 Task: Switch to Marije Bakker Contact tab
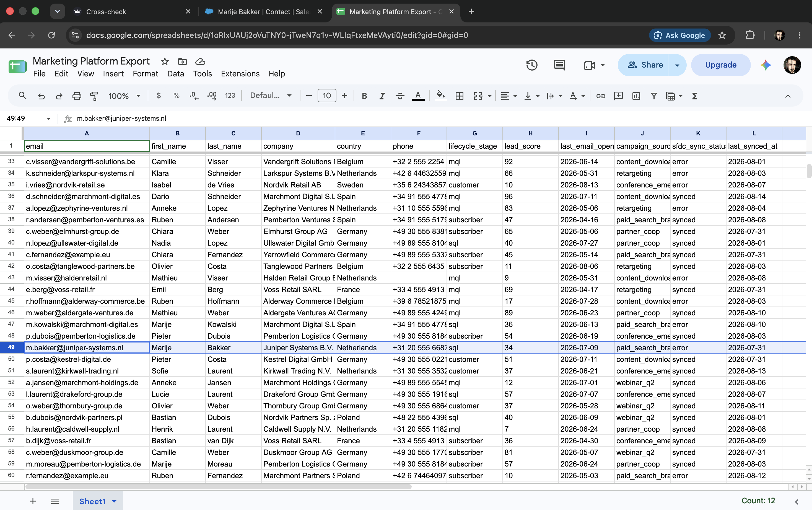(264, 11)
